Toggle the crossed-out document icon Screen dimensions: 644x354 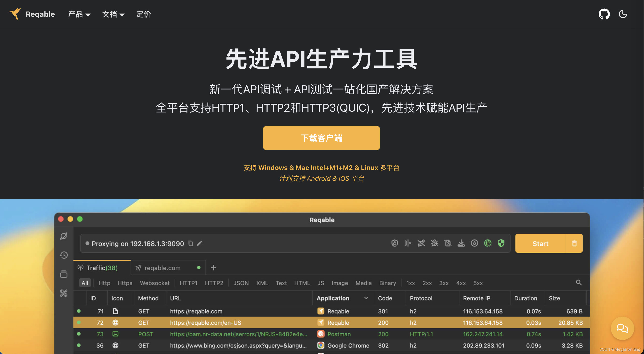(448, 243)
